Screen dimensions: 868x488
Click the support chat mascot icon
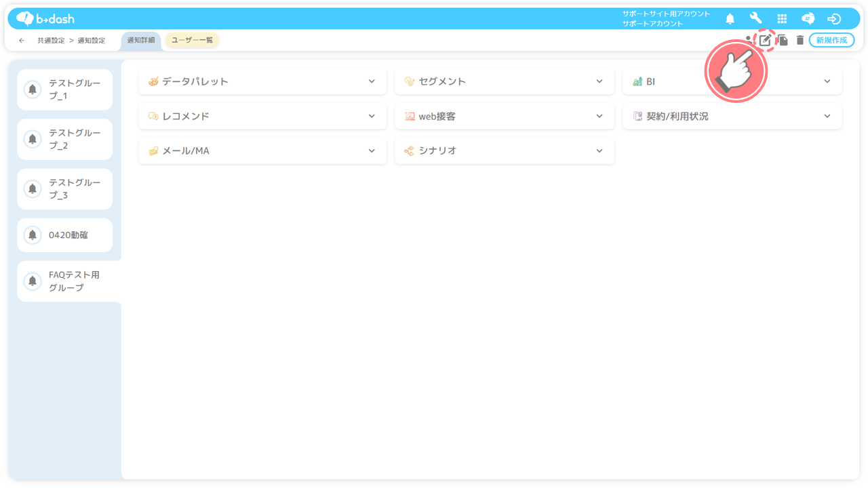808,19
